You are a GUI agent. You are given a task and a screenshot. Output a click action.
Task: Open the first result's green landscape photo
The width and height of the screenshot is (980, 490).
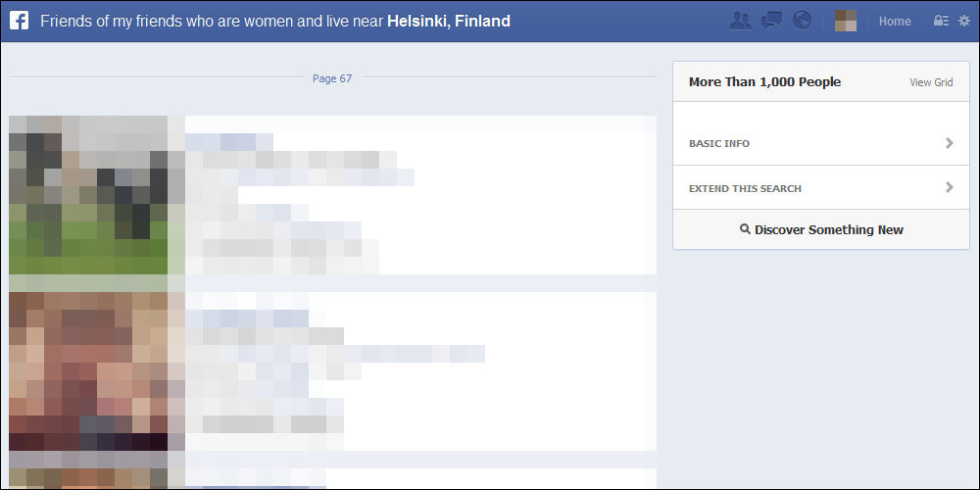(89, 195)
